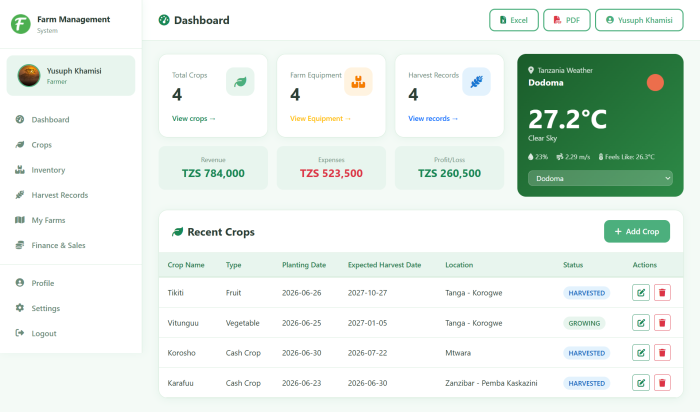700x412 pixels.
Task: Click the Inventory boxes icon in sidebar
Action: 20,170
